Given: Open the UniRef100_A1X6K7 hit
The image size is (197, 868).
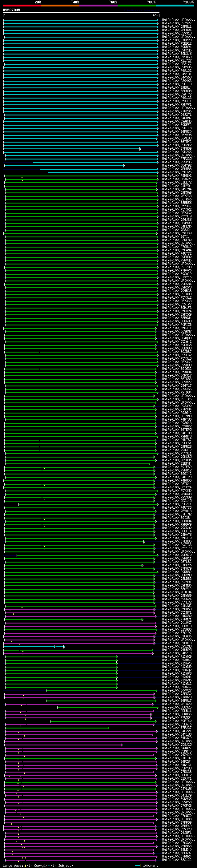Looking at the screenshot, I should coord(177,687).
